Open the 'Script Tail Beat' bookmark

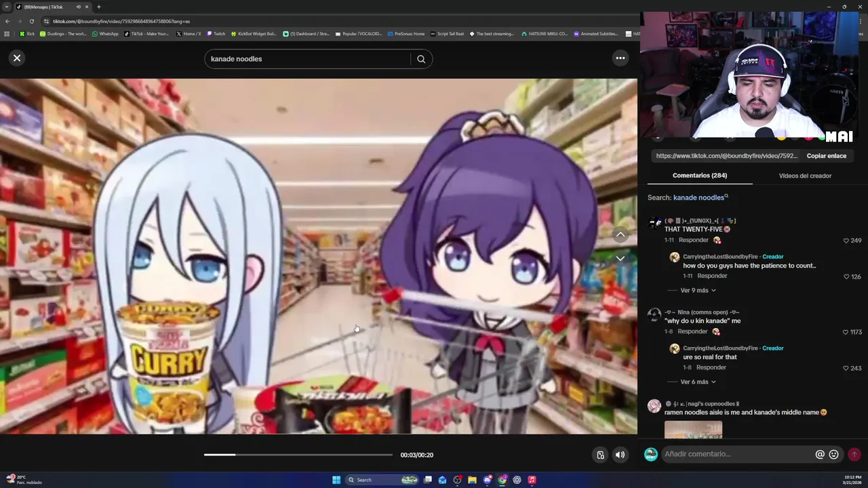pos(447,33)
